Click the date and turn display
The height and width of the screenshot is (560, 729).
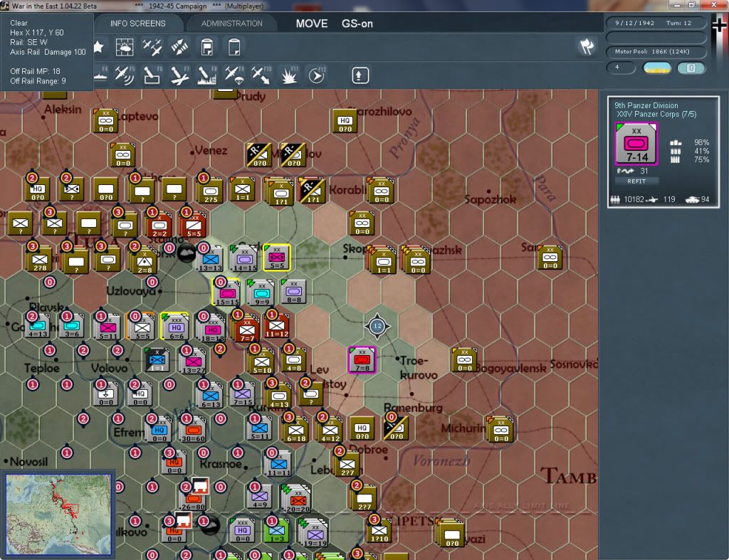655,23
